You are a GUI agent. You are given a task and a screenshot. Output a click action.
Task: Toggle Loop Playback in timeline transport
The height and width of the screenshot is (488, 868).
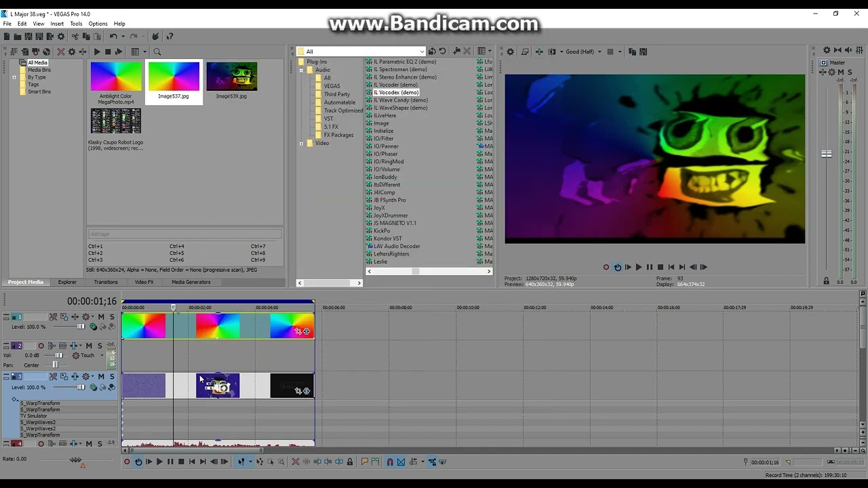(x=139, y=462)
